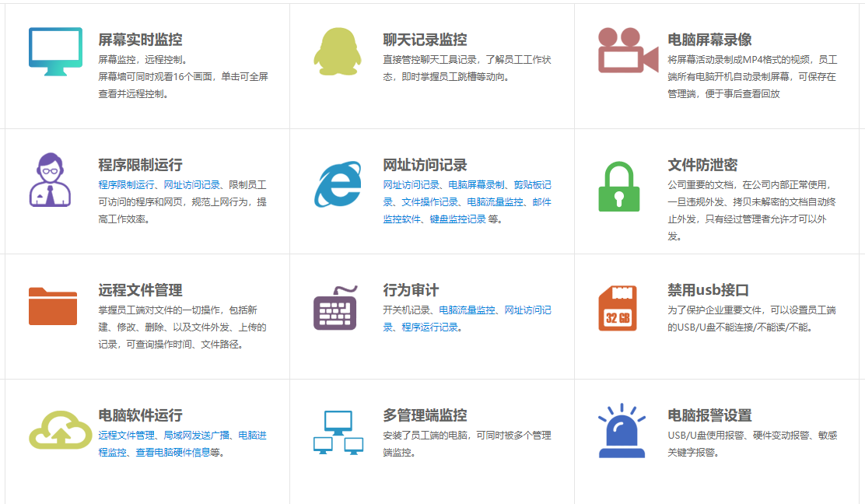Follow the 查看电脑硬件信息 link
The height and width of the screenshot is (504, 865).
click(x=173, y=453)
